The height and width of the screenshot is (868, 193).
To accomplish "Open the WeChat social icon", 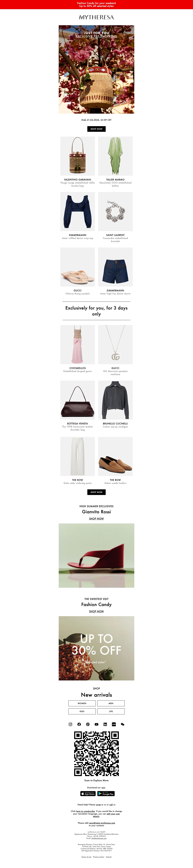I will [123, 724].
